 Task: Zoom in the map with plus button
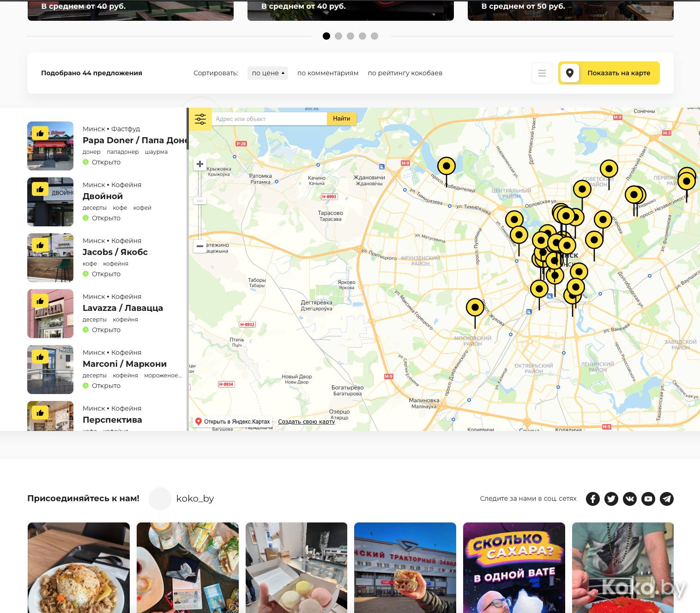(200, 164)
